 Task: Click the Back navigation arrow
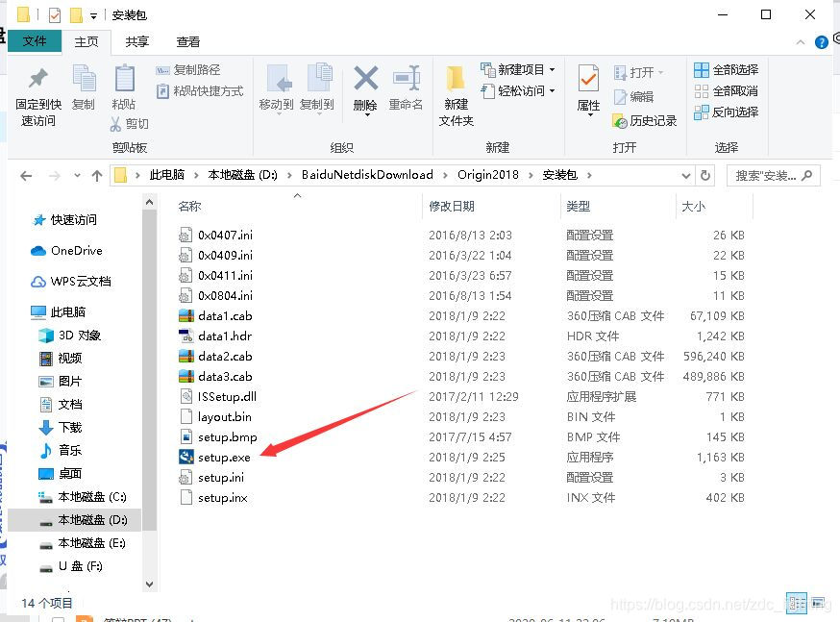(26, 176)
